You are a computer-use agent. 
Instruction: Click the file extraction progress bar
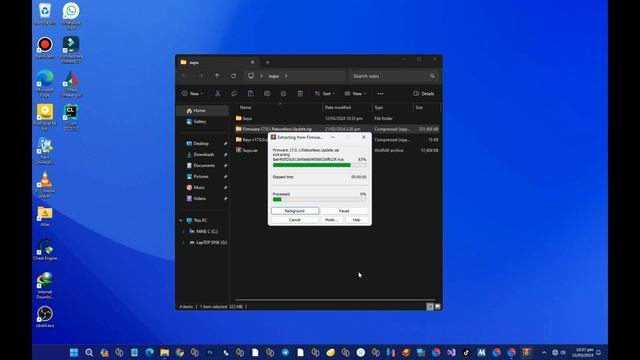(x=320, y=165)
